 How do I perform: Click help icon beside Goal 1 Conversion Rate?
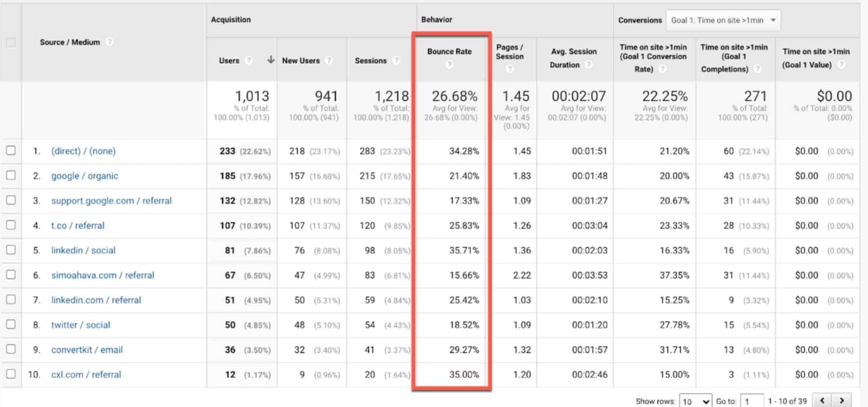663,69
